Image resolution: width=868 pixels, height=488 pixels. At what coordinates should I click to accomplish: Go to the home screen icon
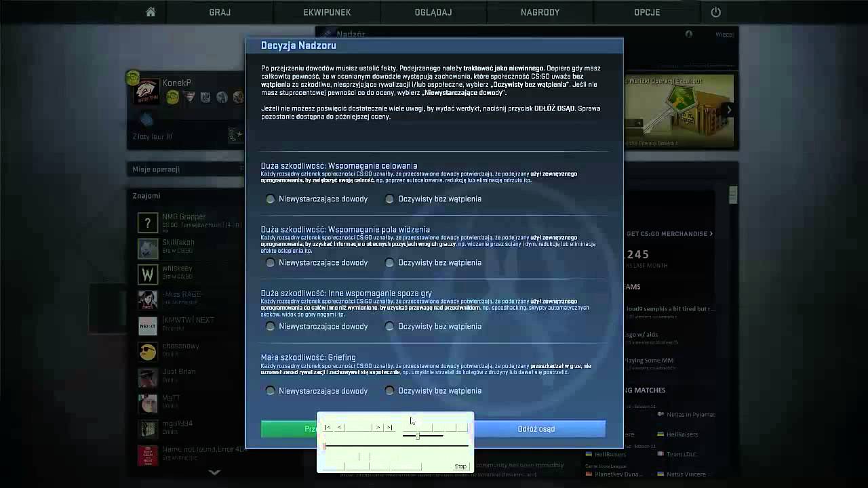click(151, 12)
